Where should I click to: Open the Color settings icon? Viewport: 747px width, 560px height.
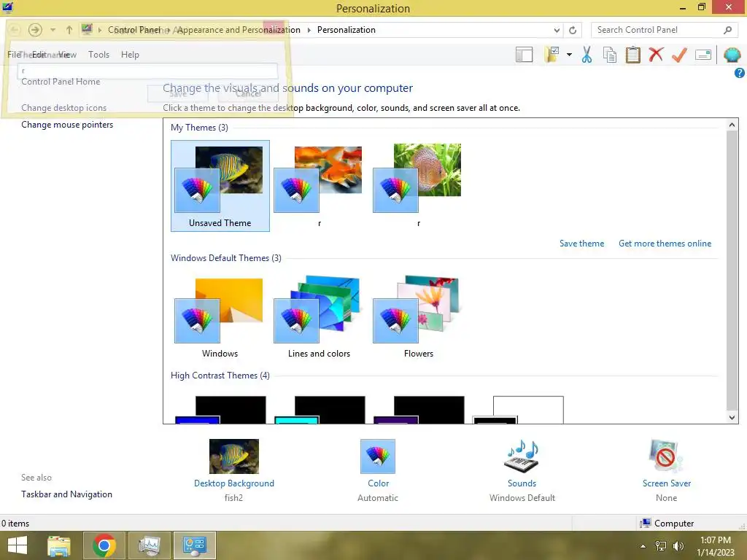pyautogui.click(x=378, y=456)
